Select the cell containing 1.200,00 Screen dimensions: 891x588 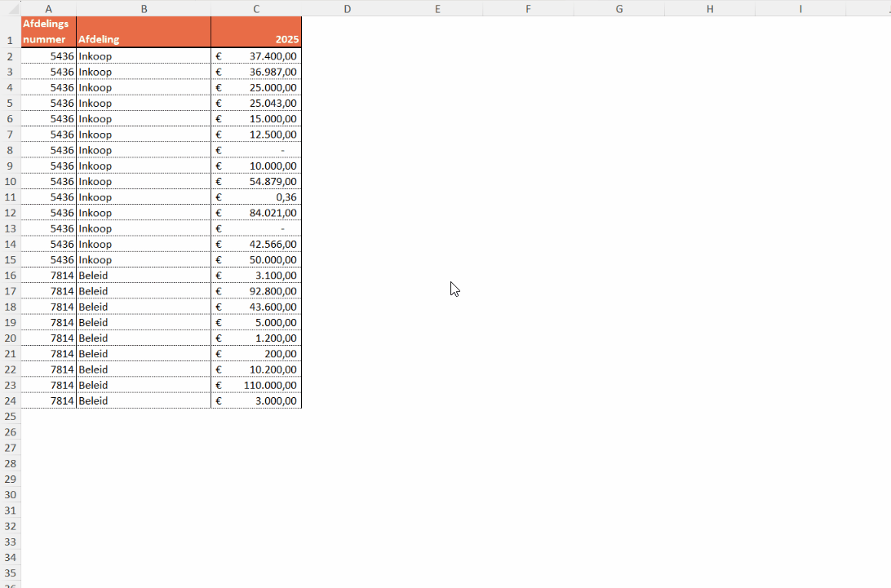pos(256,338)
